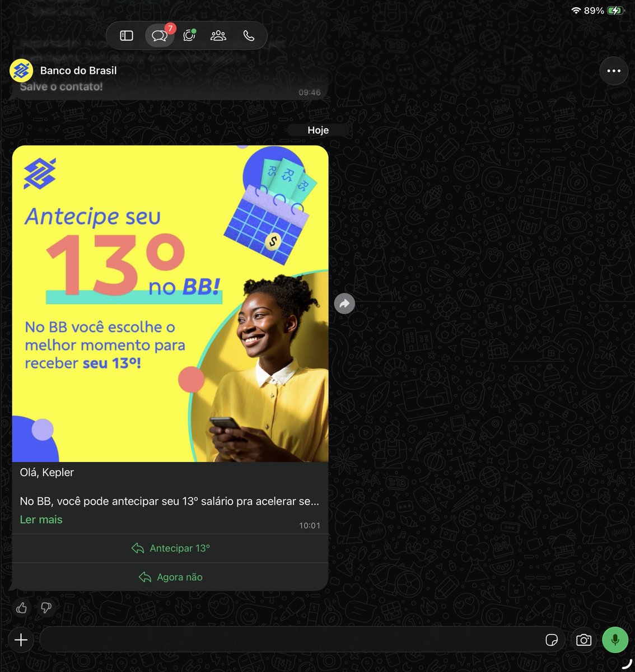Tap the Hoje date label
Viewport: 635px width, 672px height.
point(318,130)
